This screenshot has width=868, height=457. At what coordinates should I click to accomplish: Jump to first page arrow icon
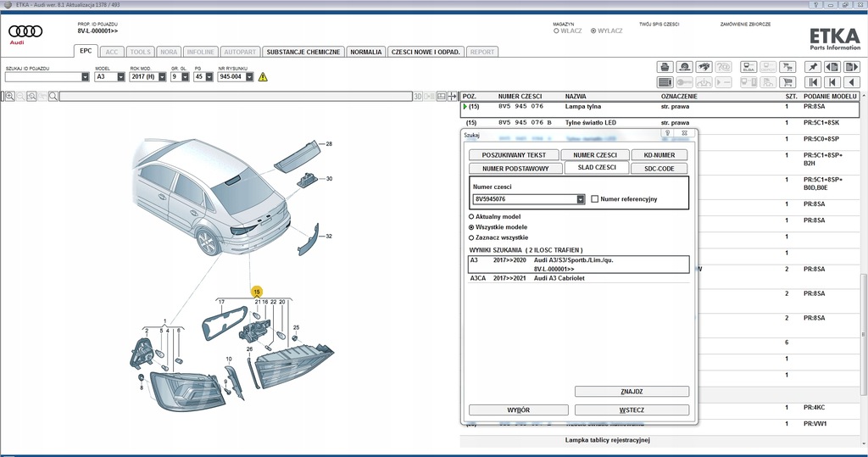813,82
